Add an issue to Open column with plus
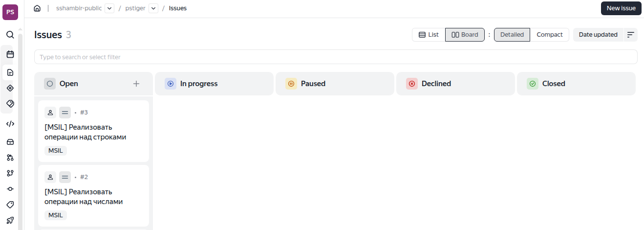The image size is (644, 230). point(136,84)
